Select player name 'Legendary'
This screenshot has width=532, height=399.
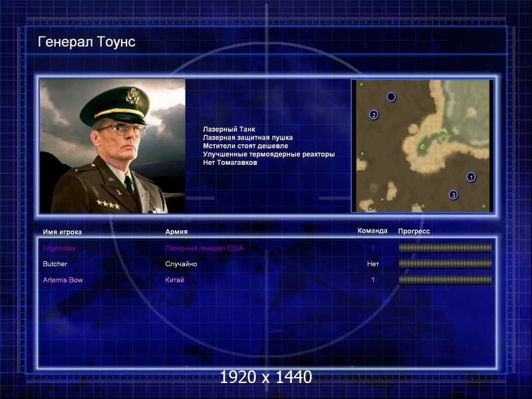point(59,248)
